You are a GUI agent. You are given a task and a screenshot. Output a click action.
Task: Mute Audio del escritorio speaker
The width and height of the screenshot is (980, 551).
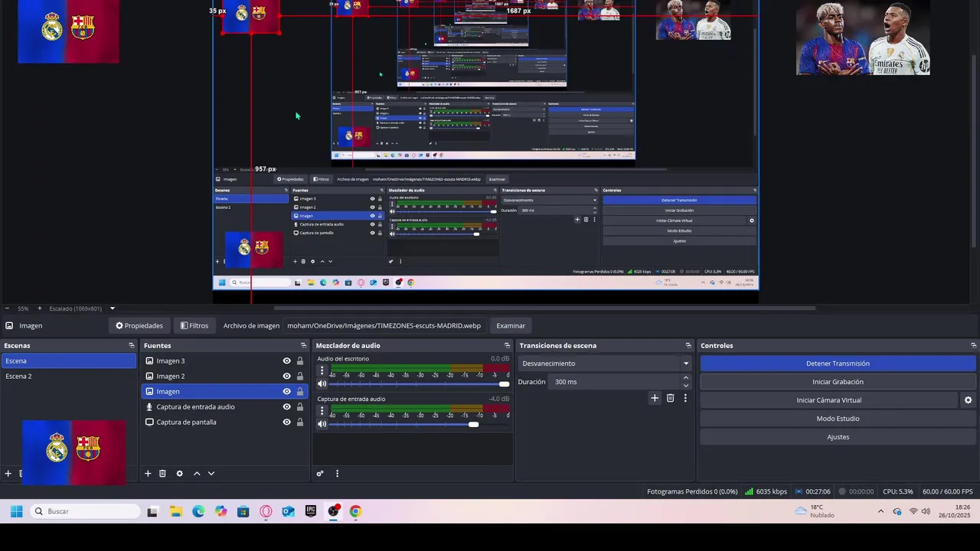click(x=322, y=384)
